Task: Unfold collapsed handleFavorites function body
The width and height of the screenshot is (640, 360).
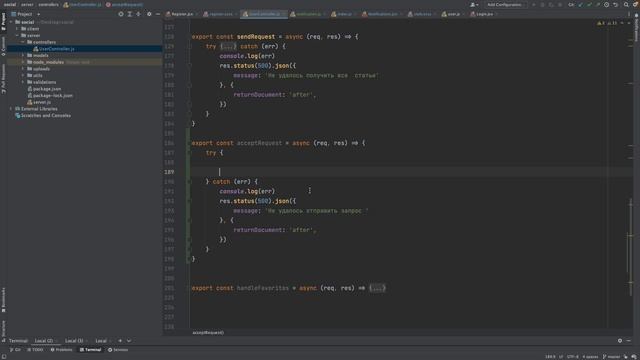Action: 377,288
